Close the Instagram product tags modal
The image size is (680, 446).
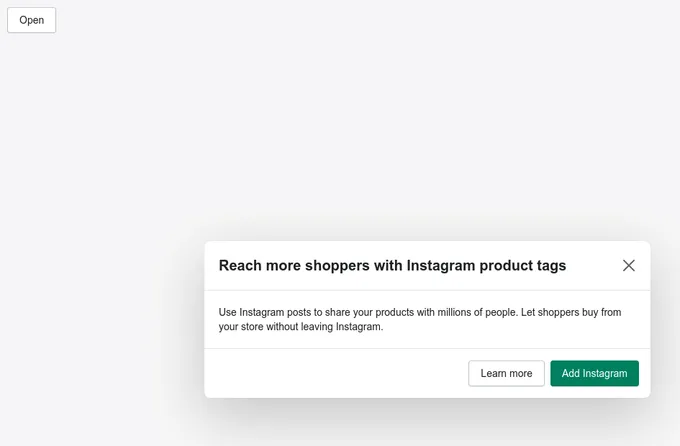(628, 266)
